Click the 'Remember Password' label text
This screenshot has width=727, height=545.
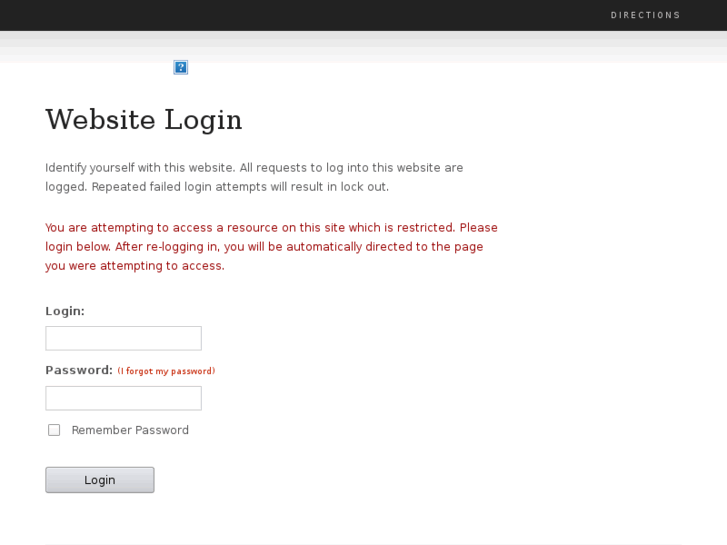pyautogui.click(x=130, y=430)
